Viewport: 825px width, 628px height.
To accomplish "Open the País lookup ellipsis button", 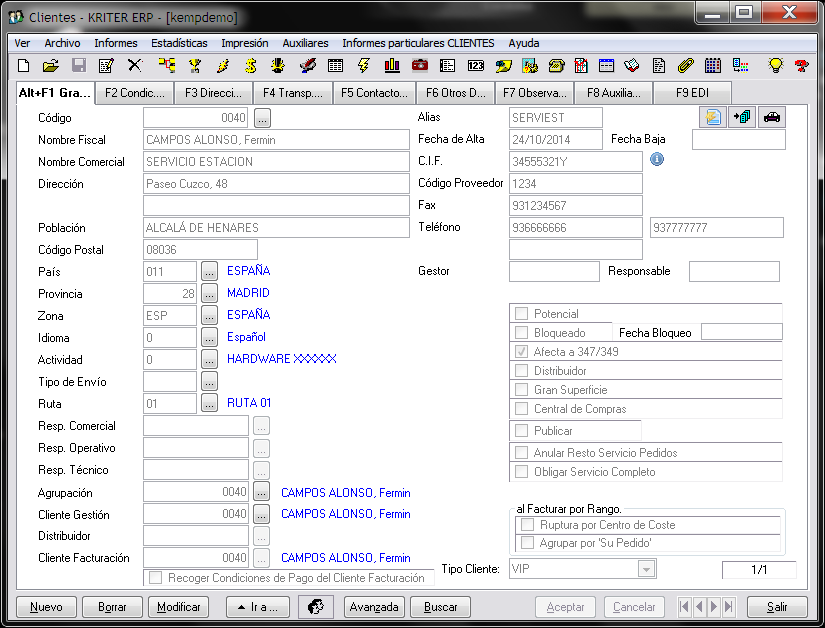I will [x=209, y=272].
